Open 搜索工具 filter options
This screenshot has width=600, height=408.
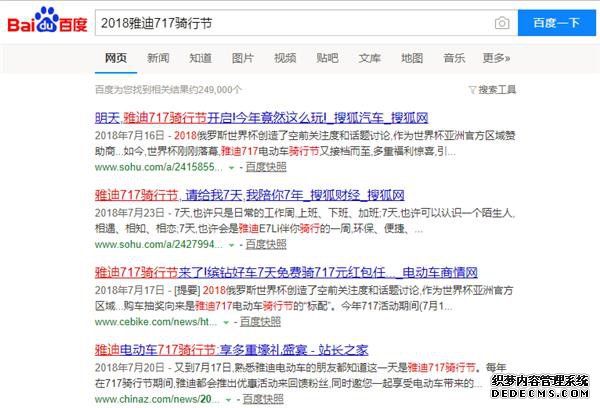[x=492, y=90]
